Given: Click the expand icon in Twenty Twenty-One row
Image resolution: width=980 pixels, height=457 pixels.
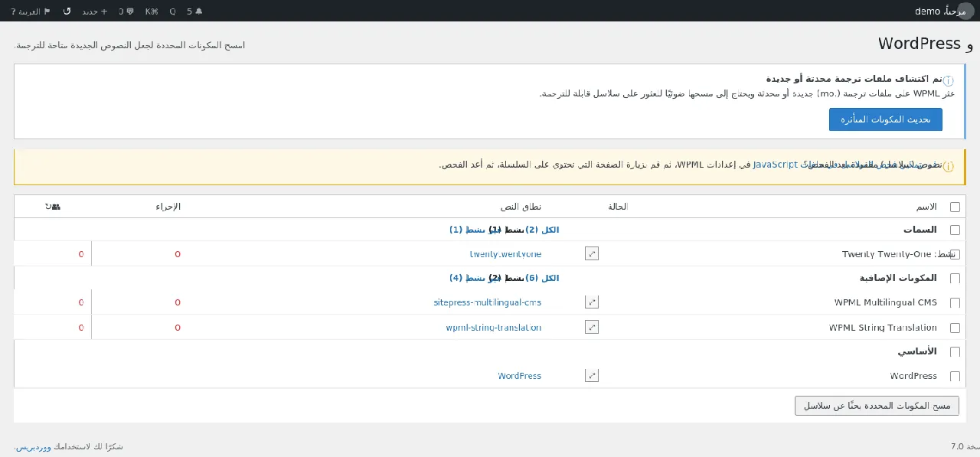Looking at the screenshot, I should point(592,253).
